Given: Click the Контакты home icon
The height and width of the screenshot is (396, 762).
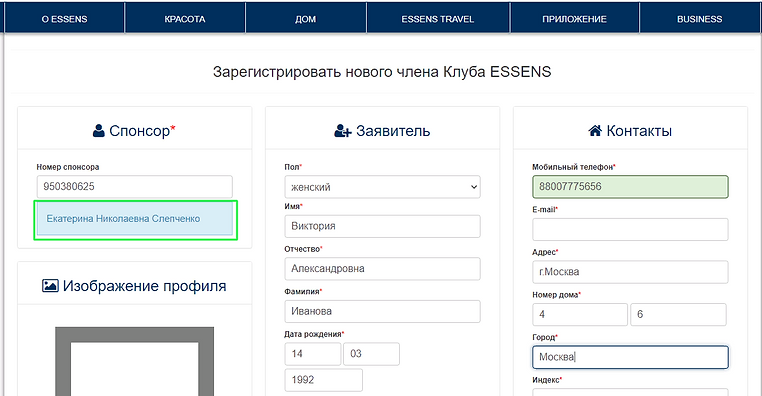Looking at the screenshot, I should point(595,130).
